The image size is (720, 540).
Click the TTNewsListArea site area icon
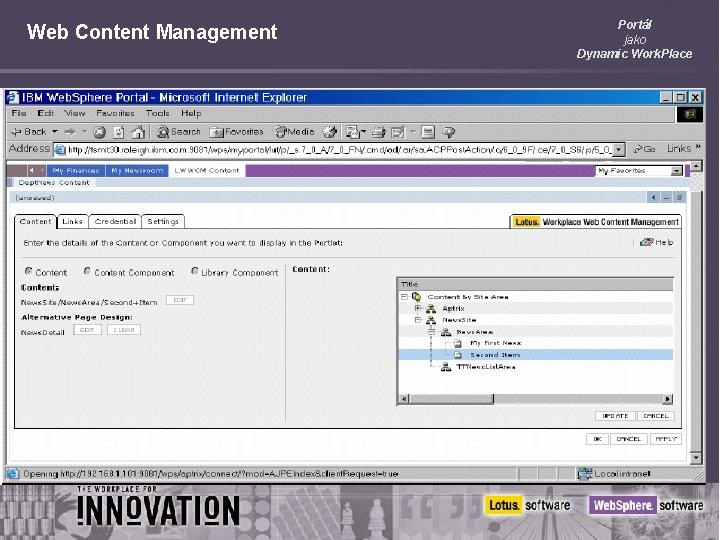pyautogui.click(x=445, y=367)
